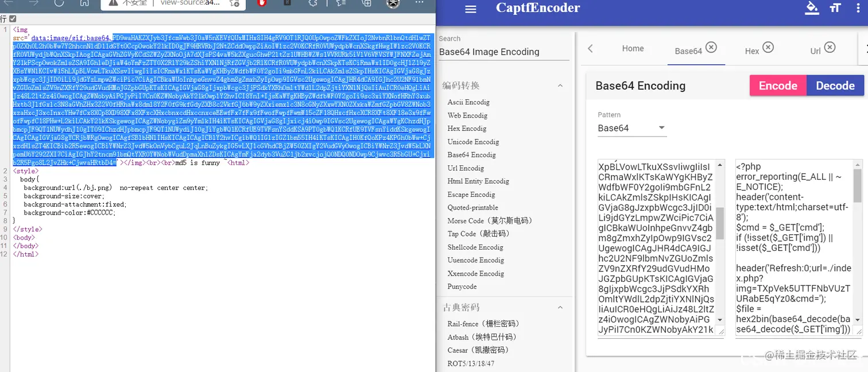Image resolution: width=868 pixels, height=372 pixels.
Task: Select ROT5/13/18/47 cipher
Action: (471, 364)
